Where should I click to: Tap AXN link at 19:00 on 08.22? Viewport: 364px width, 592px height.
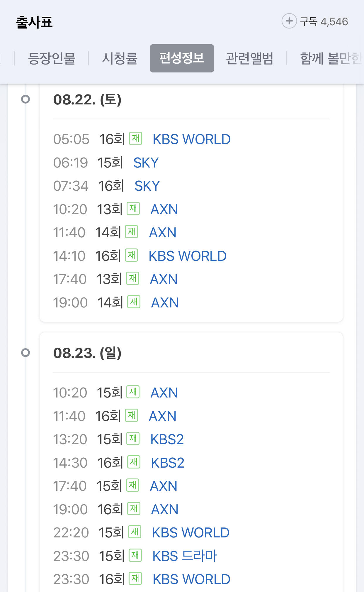click(165, 303)
